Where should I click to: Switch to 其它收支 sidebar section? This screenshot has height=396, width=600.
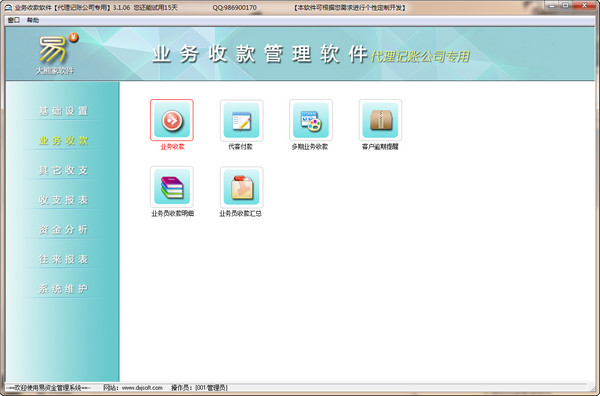(64, 170)
